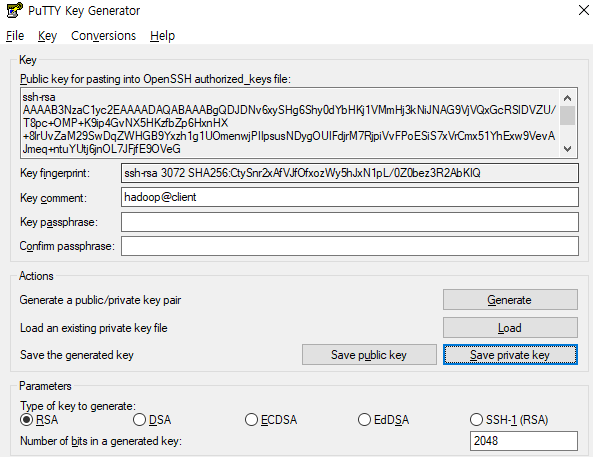Close the PuTTY Key Generator window
The width and height of the screenshot is (593, 457).
(x=584, y=10)
